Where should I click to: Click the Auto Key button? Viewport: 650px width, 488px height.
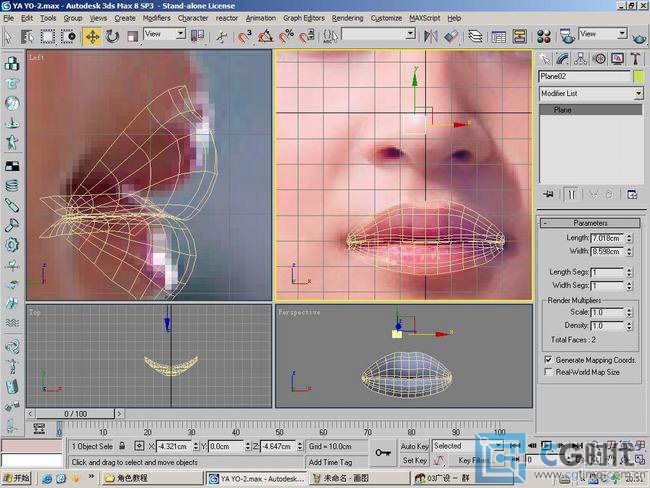tap(414, 446)
